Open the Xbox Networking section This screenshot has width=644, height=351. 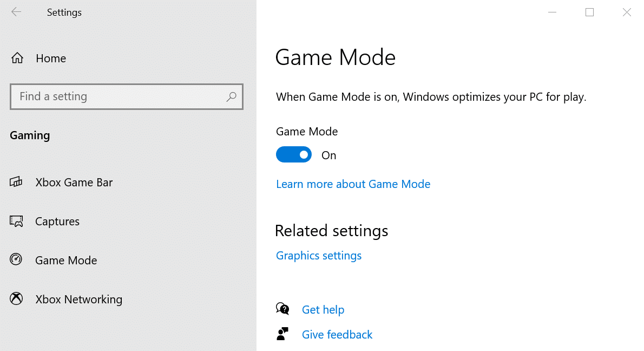[x=79, y=300]
